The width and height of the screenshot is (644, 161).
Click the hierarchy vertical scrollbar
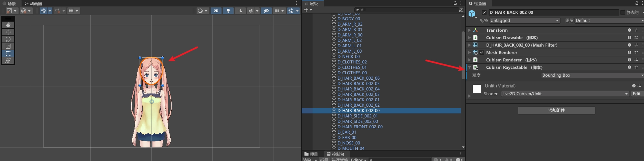463,56
